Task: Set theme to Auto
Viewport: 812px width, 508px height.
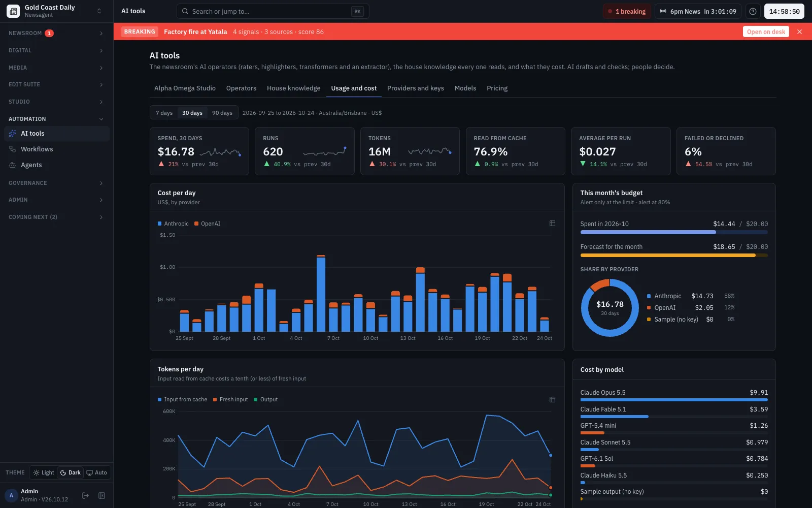Action: click(x=97, y=472)
